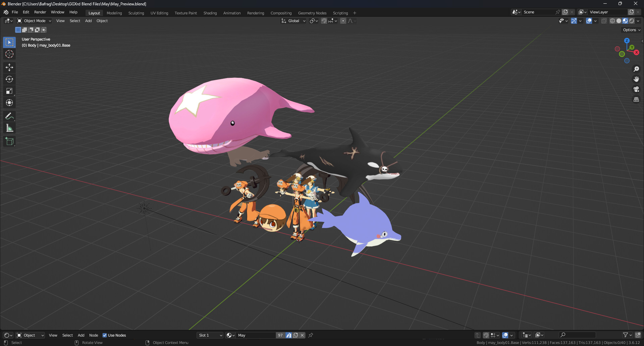Switch viewport to Rendered shading mode
The image size is (644, 346).
click(x=632, y=21)
